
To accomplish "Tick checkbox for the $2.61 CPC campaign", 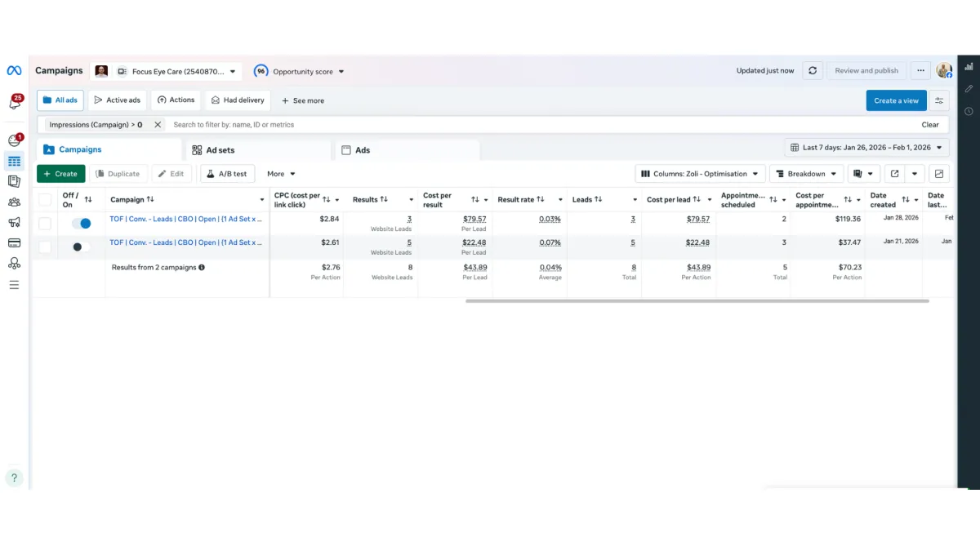I will (45, 247).
